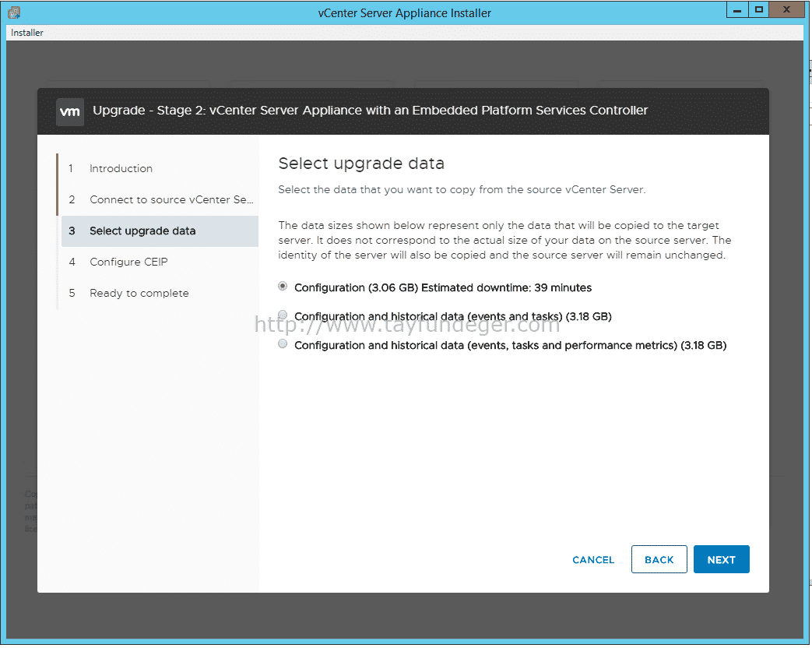
Task: Click the vm logo in the wizard header
Action: pyautogui.click(x=70, y=111)
